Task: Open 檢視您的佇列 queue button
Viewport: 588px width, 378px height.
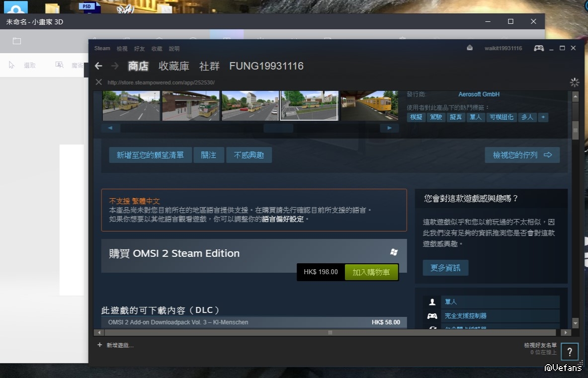Action: (522, 155)
